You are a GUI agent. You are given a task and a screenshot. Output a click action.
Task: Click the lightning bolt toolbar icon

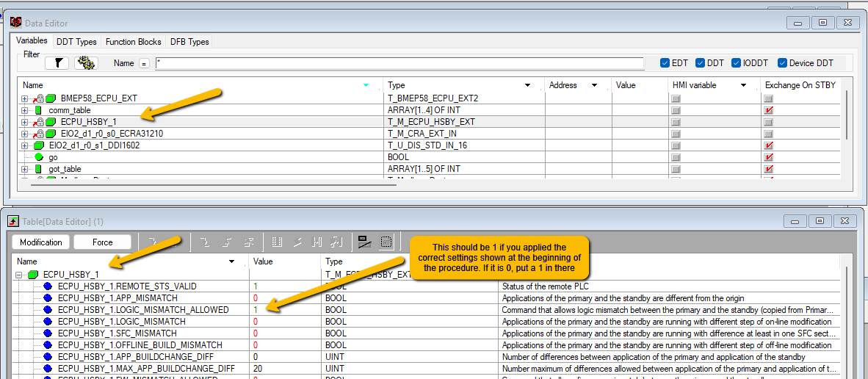coord(297,242)
